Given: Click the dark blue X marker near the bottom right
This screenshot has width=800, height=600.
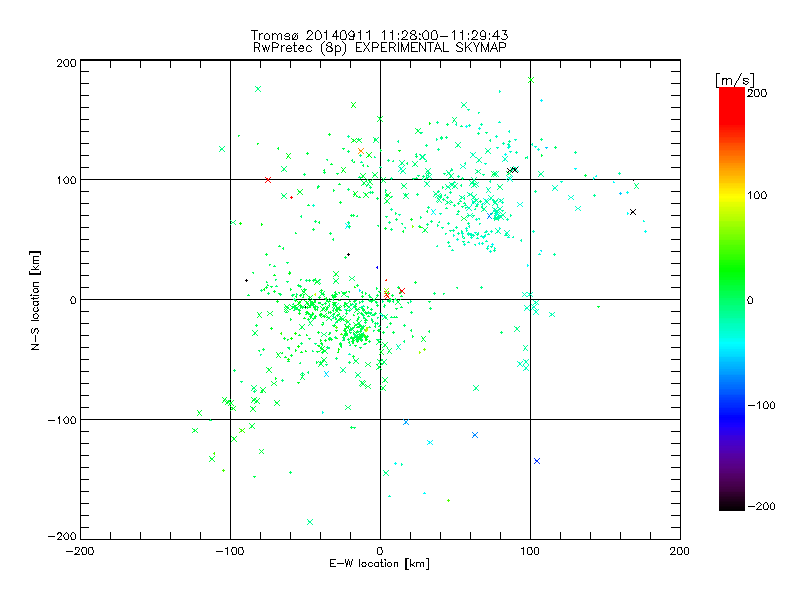Looking at the screenshot, I should (537, 461).
